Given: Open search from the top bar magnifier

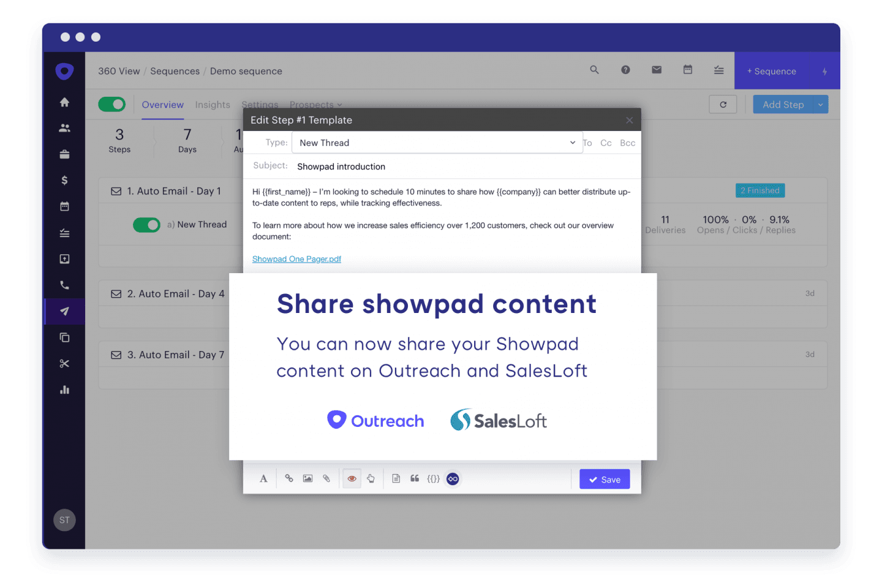Looking at the screenshot, I should pos(594,69).
